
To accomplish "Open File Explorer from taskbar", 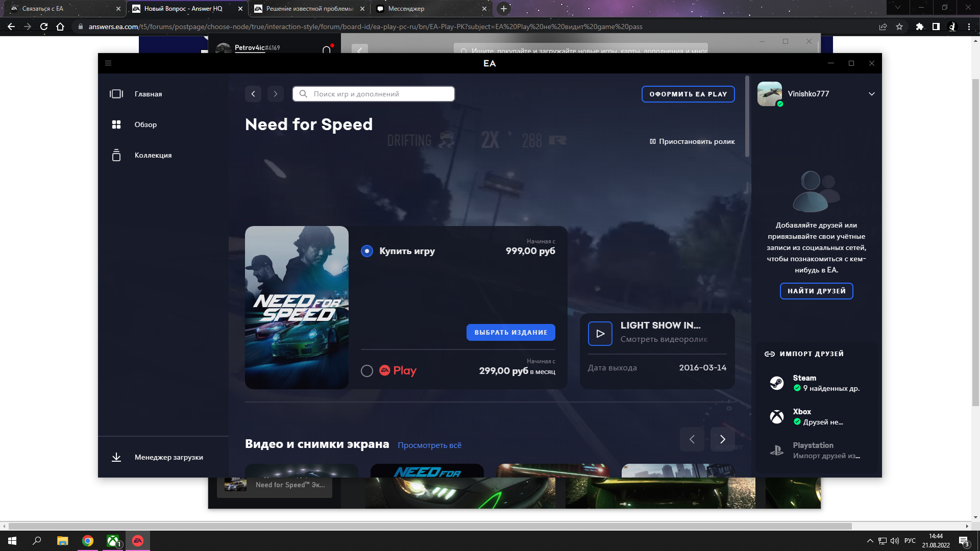I will coord(62,541).
